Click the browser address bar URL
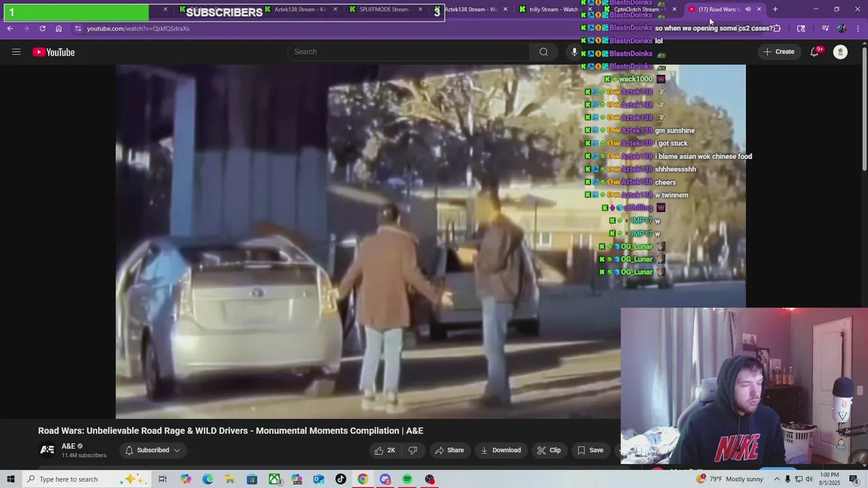This screenshot has width=868, height=488. (x=138, y=28)
